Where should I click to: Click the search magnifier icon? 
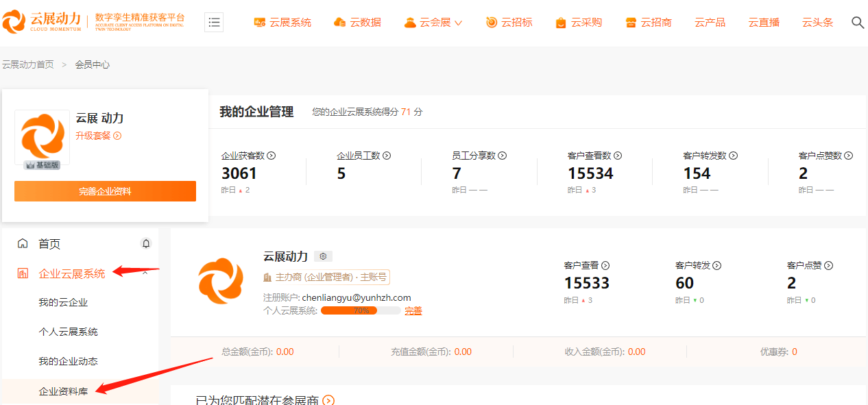(x=857, y=23)
